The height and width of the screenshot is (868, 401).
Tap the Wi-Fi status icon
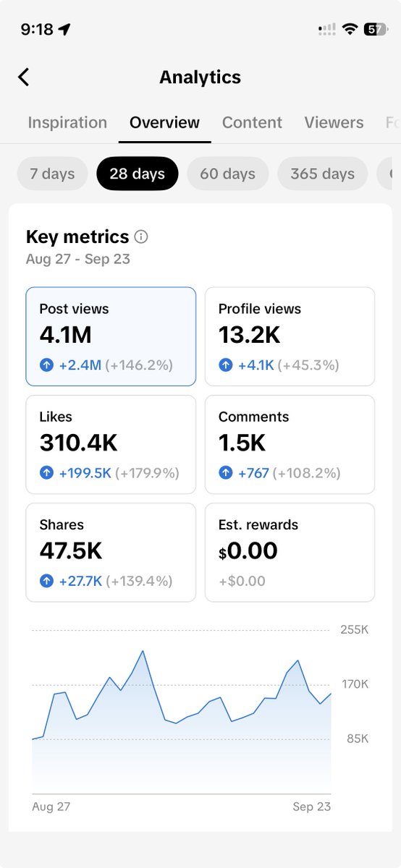pos(350,30)
